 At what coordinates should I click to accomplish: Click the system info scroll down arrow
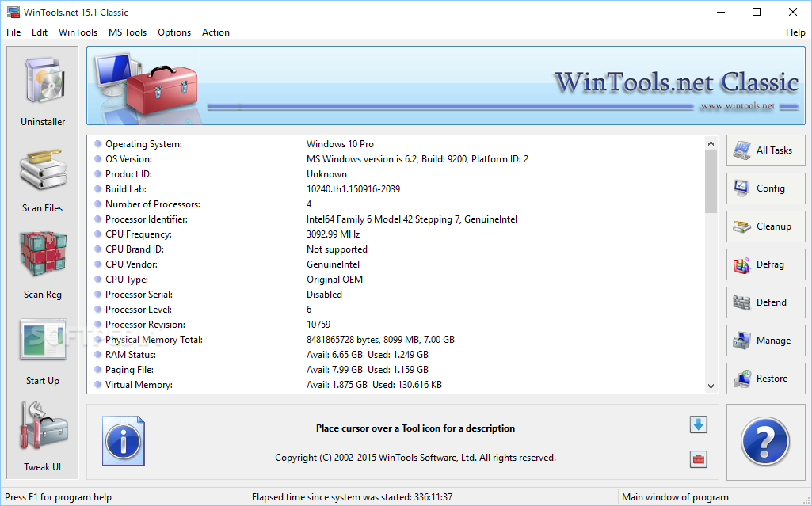pyautogui.click(x=711, y=386)
